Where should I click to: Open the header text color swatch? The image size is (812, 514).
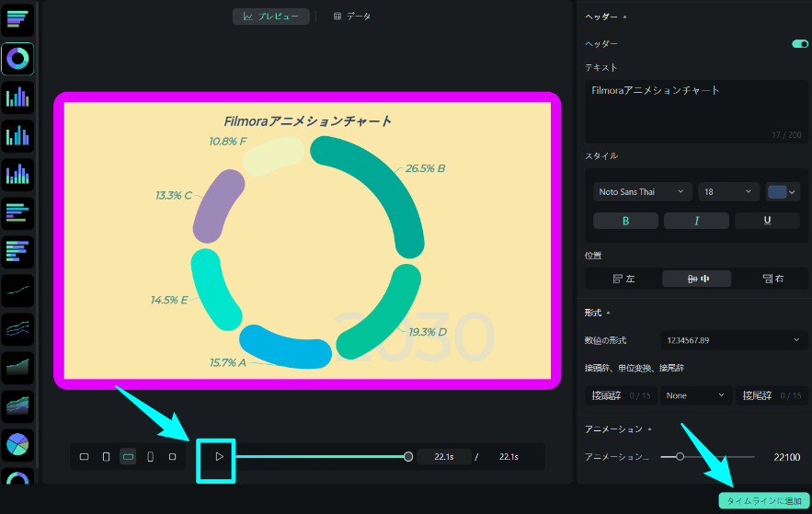(x=782, y=191)
